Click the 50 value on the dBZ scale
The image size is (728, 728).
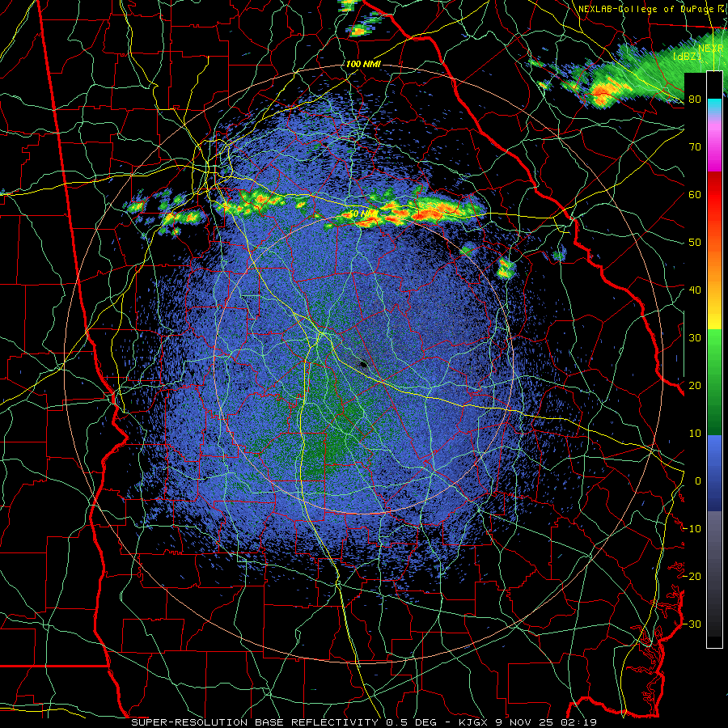pos(695,243)
